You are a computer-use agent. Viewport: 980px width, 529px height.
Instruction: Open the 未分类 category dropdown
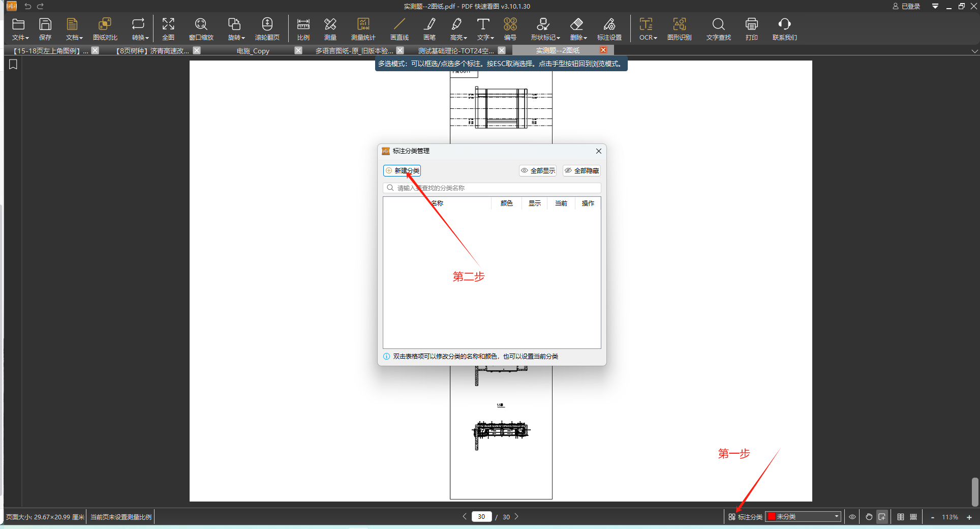coord(803,517)
